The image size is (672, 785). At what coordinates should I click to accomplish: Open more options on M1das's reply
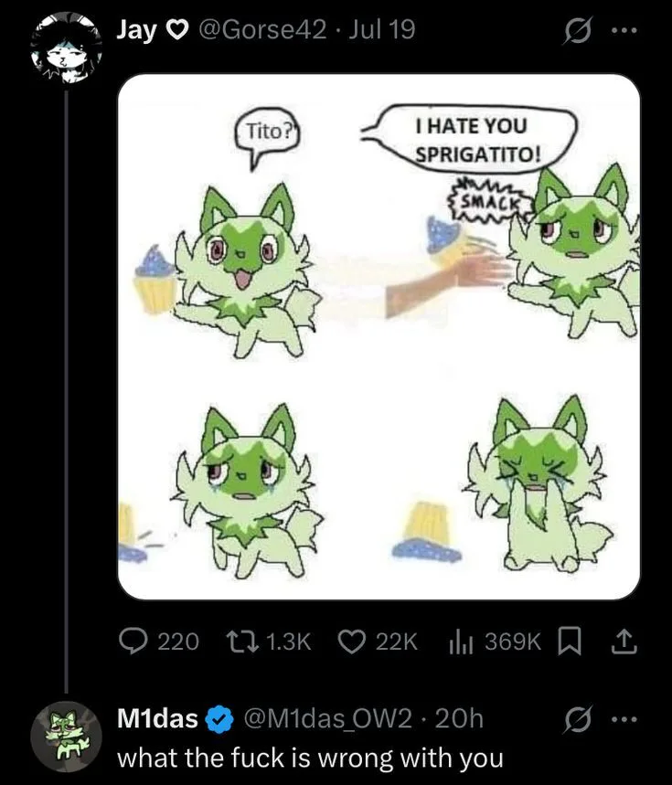pyautogui.click(x=624, y=719)
